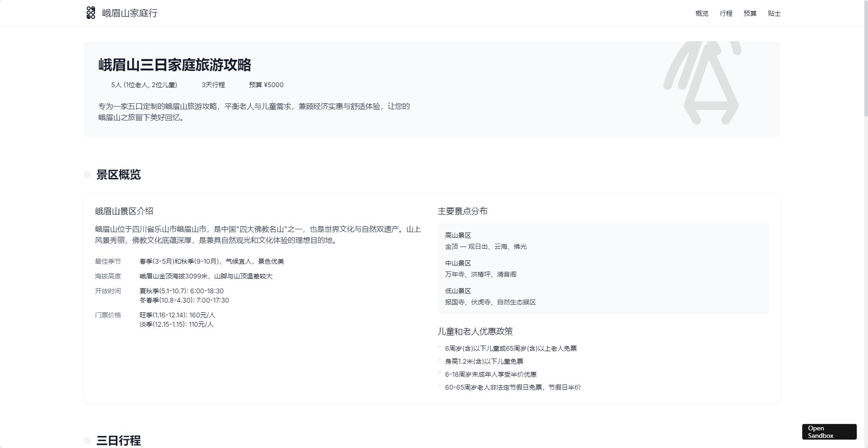This screenshot has height=448, width=868.
Task: Select the 高山景区 entry in attractions list
Action: coord(458,235)
